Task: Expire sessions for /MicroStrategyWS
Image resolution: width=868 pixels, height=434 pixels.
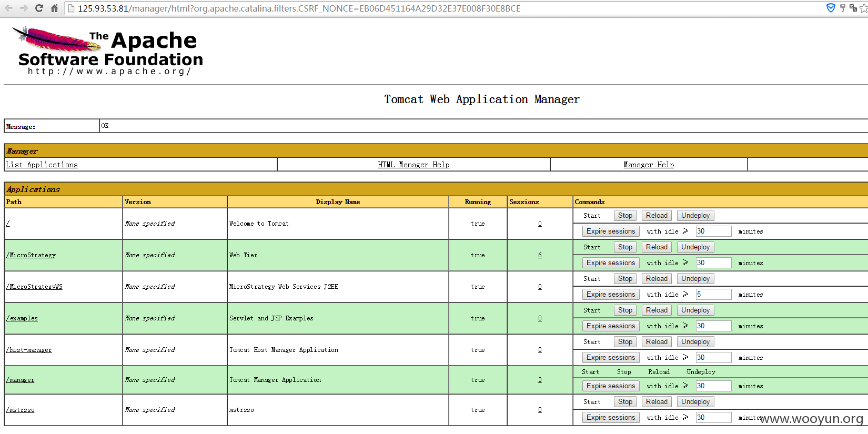Action: 611,295
